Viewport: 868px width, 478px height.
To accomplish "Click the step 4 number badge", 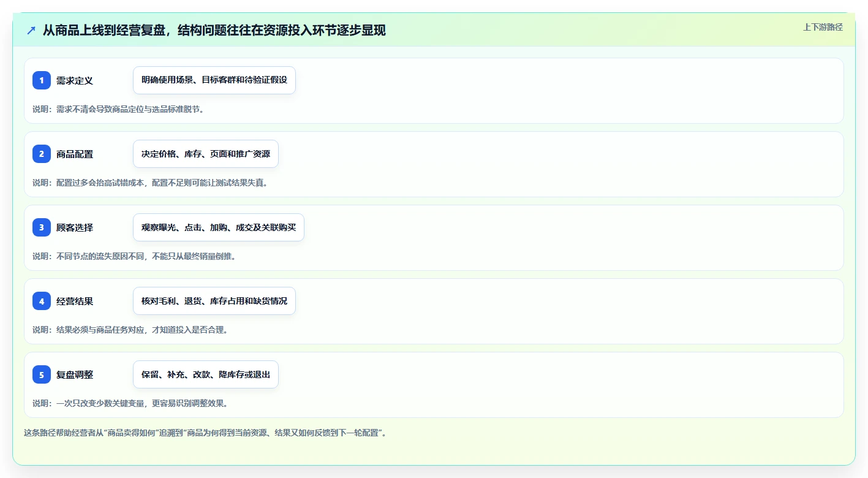I will (x=42, y=301).
